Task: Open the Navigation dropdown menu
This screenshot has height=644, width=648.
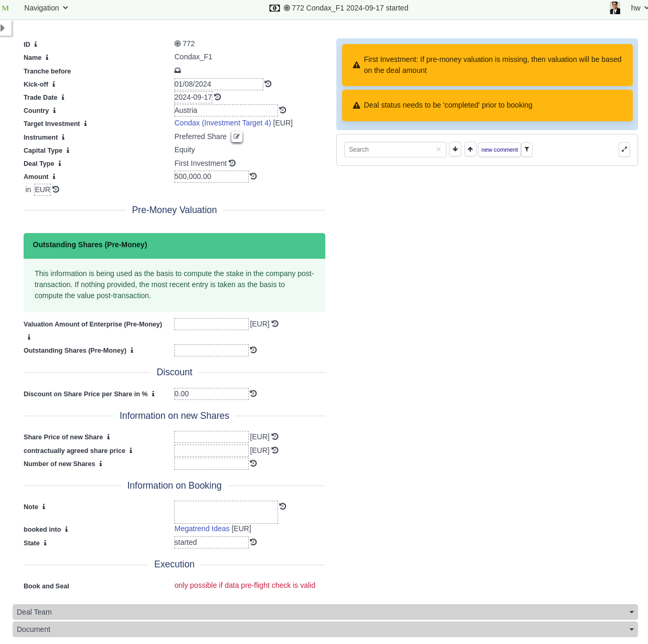Action: [46, 8]
